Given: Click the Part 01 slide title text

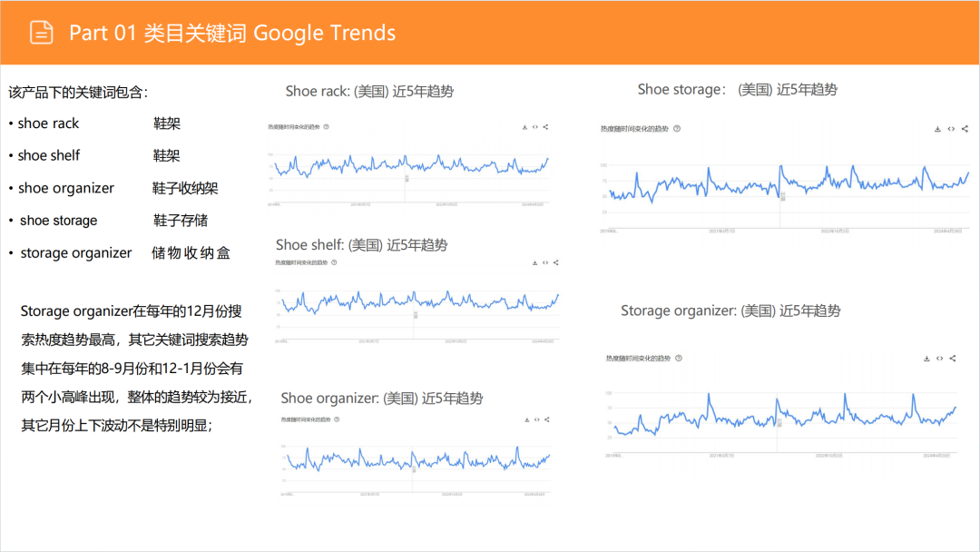Looking at the screenshot, I should 232,33.
